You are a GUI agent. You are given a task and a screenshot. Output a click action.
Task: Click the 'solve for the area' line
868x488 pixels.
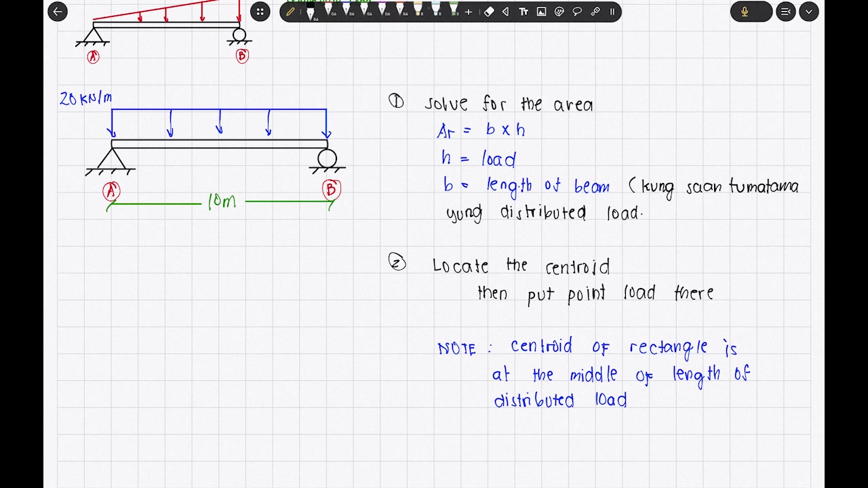pos(509,104)
